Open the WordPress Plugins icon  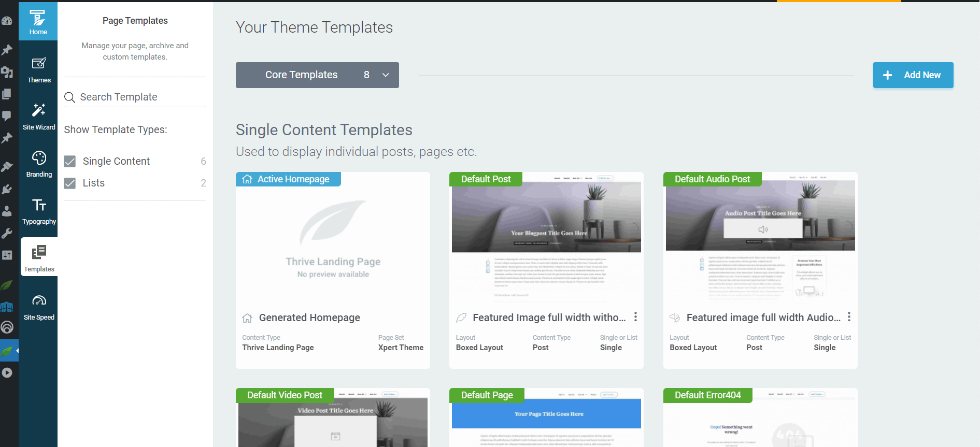pyautogui.click(x=7, y=189)
